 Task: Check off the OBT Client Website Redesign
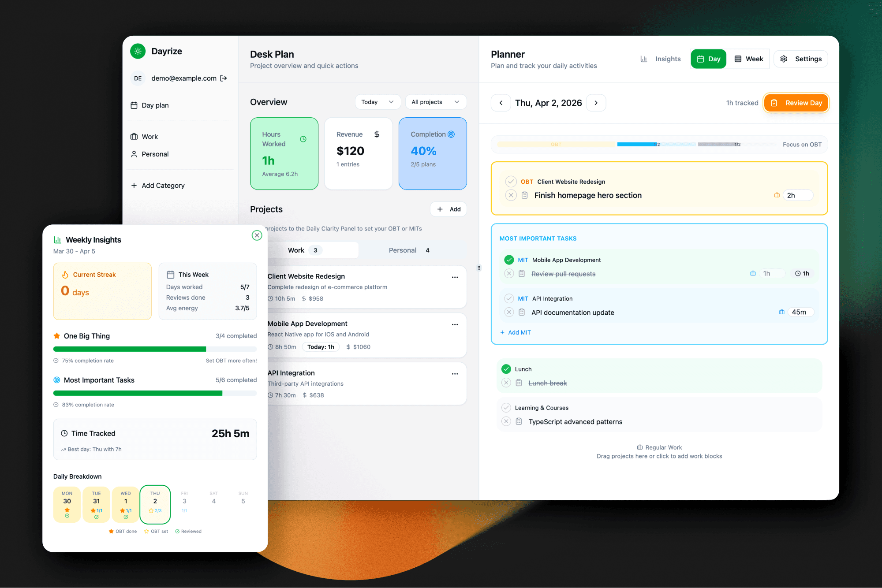point(511,182)
